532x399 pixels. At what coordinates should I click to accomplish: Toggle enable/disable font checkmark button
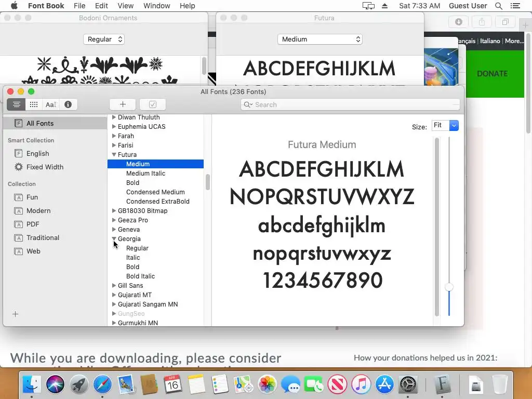[x=153, y=104]
